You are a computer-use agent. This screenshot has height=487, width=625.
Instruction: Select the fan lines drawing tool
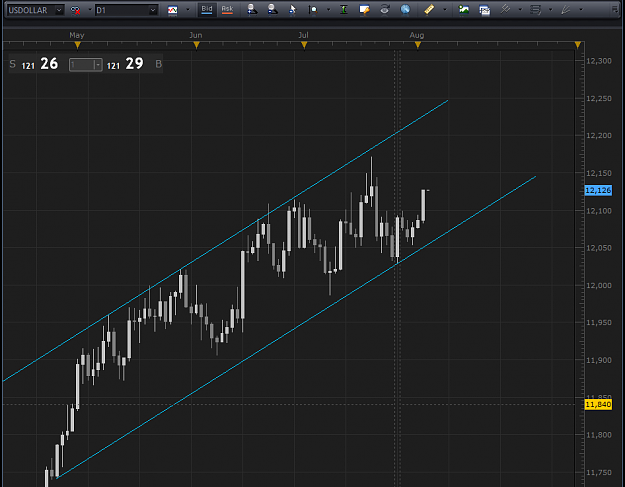tap(566, 10)
